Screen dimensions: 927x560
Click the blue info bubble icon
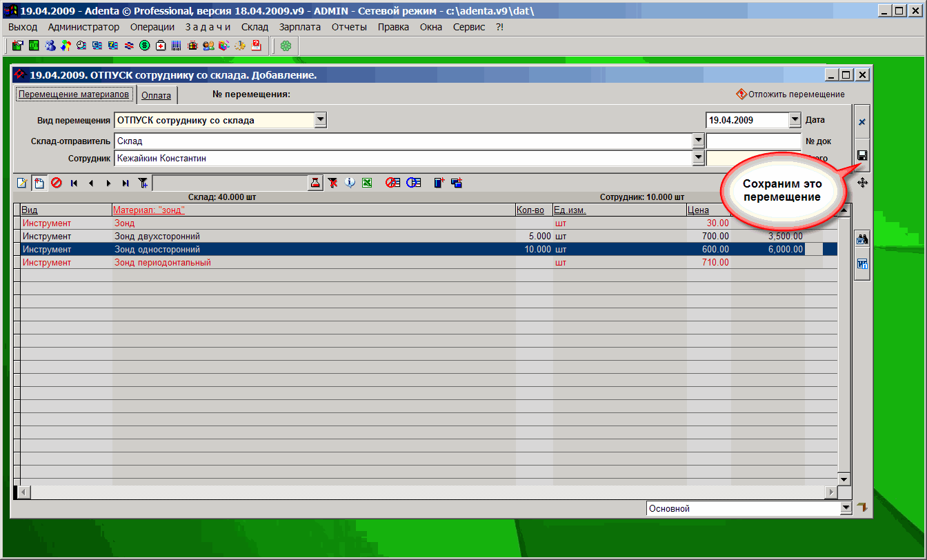pos(350,183)
